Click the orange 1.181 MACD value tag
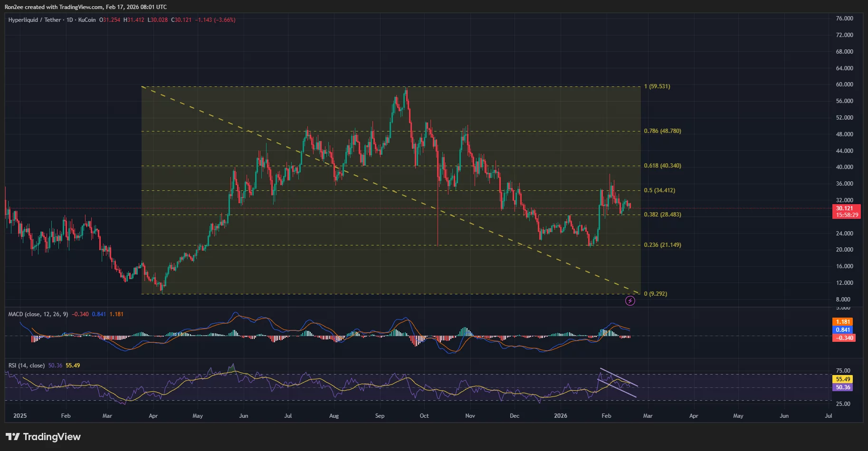 (x=843, y=321)
